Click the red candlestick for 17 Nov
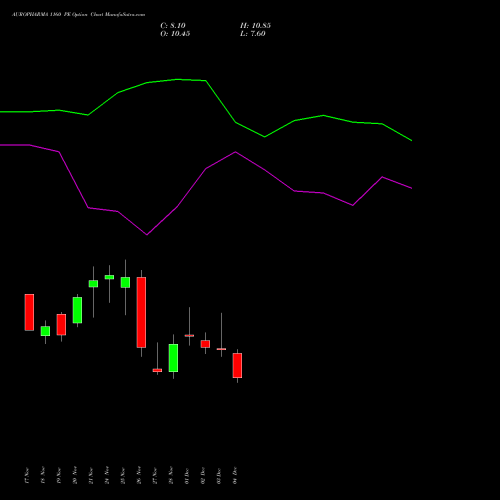The height and width of the screenshot is (500, 500). point(29,312)
